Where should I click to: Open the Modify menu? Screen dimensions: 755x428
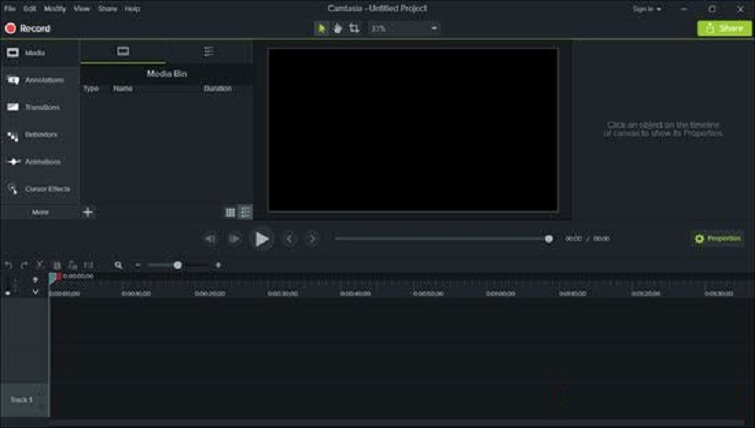pyautogui.click(x=55, y=9)
